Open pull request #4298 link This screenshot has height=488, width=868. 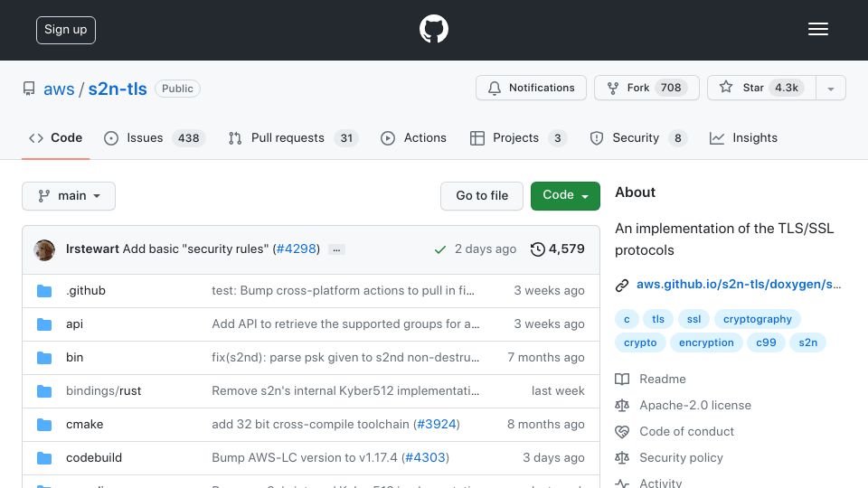pyautogui.click(x=297, y=249)
